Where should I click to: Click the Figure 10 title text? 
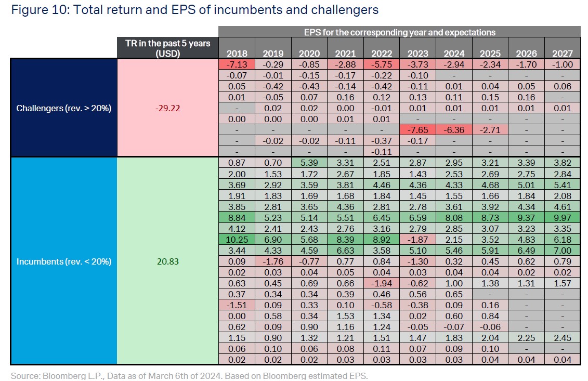[x=194, y=9]
